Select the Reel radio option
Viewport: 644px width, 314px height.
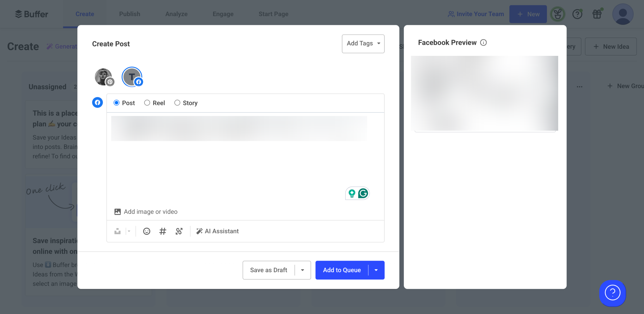click(147, 103)
